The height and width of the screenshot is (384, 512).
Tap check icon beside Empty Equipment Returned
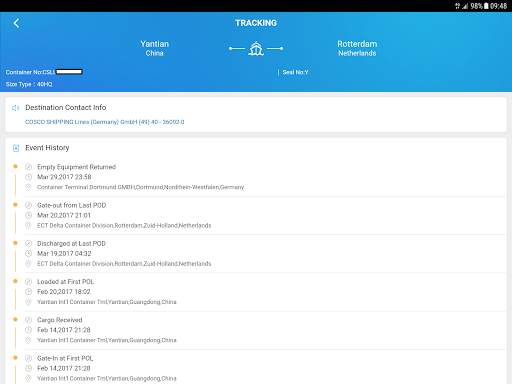[x=29, y=167]
